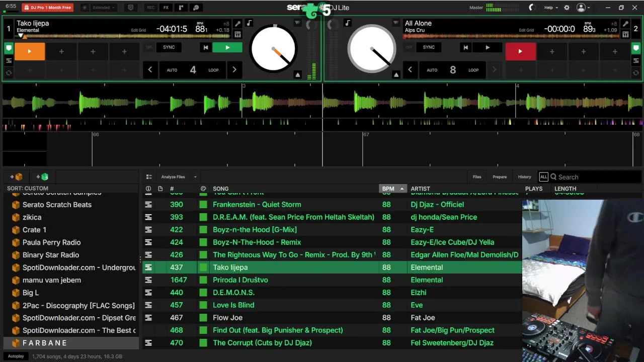
Task: Open the practice mode headphone icon
Action: 196,8
